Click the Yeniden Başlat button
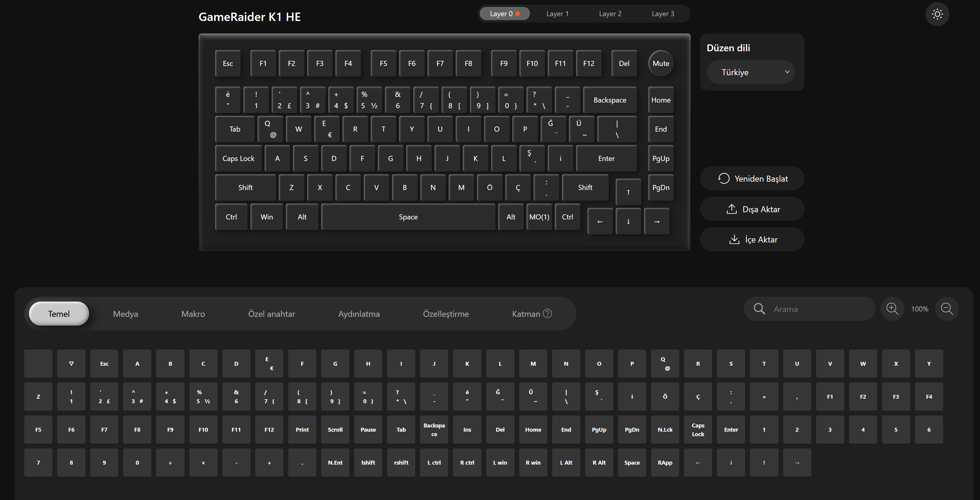This screenshot has height=500, width=980. coord(752,178)
